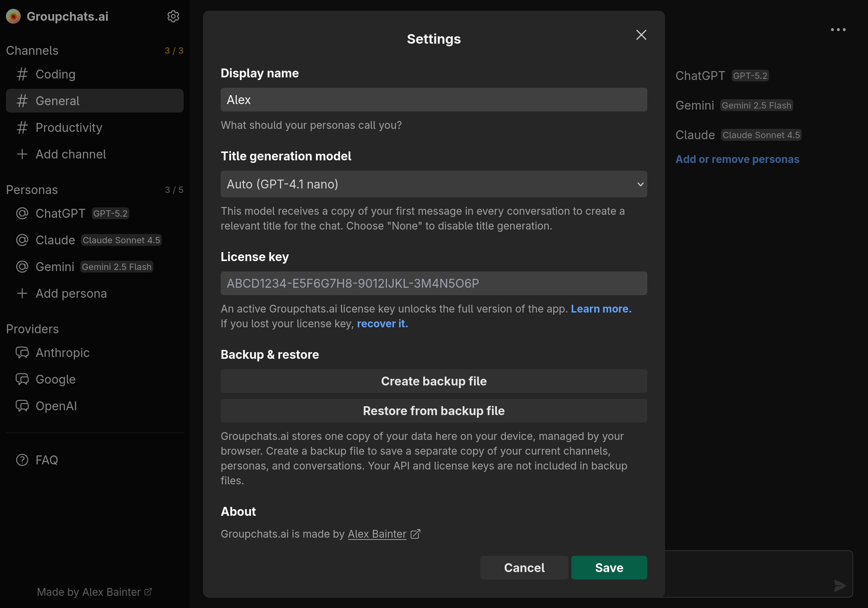Switch to the General channel

click(x=94, y=101)
